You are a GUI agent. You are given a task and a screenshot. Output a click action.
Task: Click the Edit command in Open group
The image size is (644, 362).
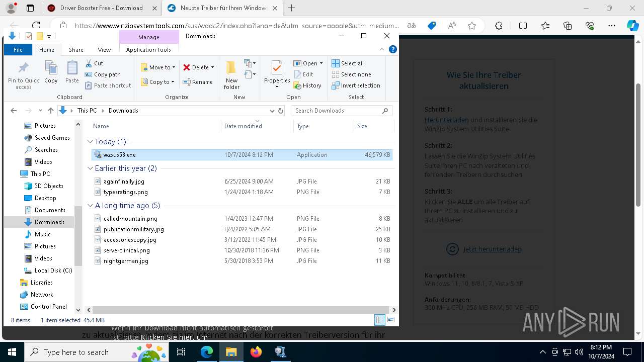point(303,74)
